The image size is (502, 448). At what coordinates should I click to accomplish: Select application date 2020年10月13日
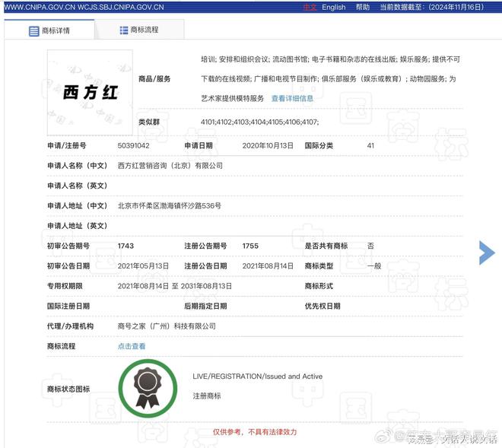tap(268, 145)
